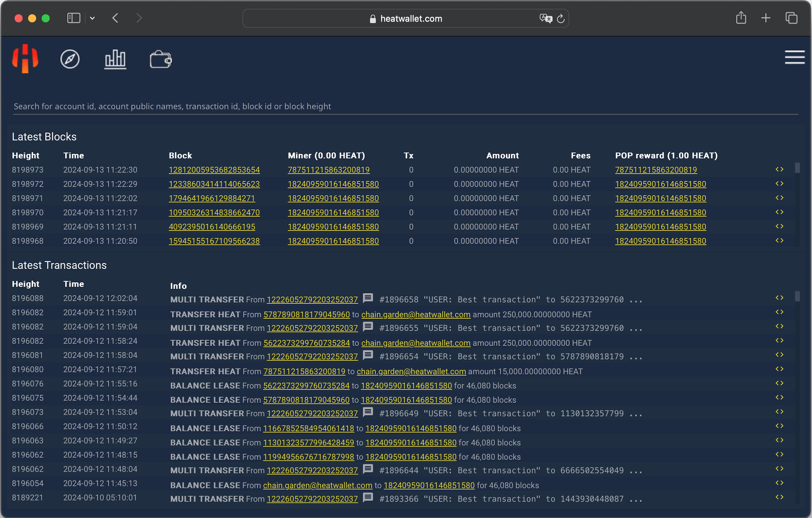Click block height 8198973
812x518 pixels.
pyautogui.click(x=28, y=170)
